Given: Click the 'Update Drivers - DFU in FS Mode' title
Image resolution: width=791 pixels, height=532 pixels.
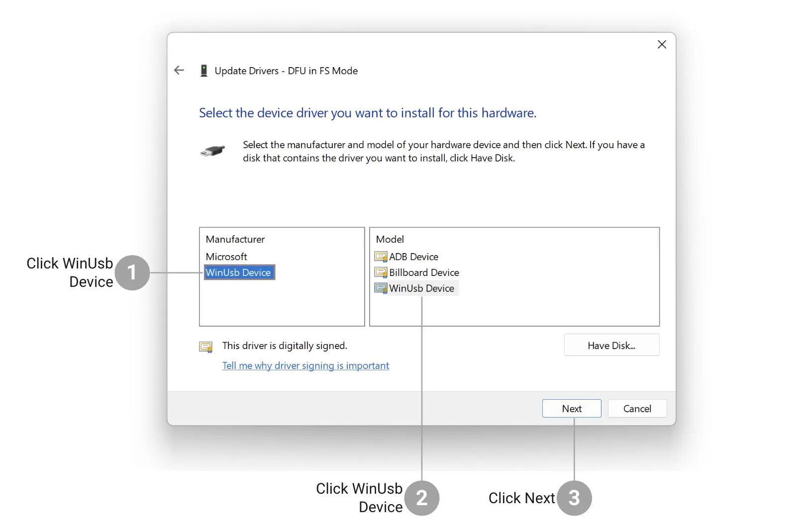Looking at the screenshot, I should coord(286,71).
